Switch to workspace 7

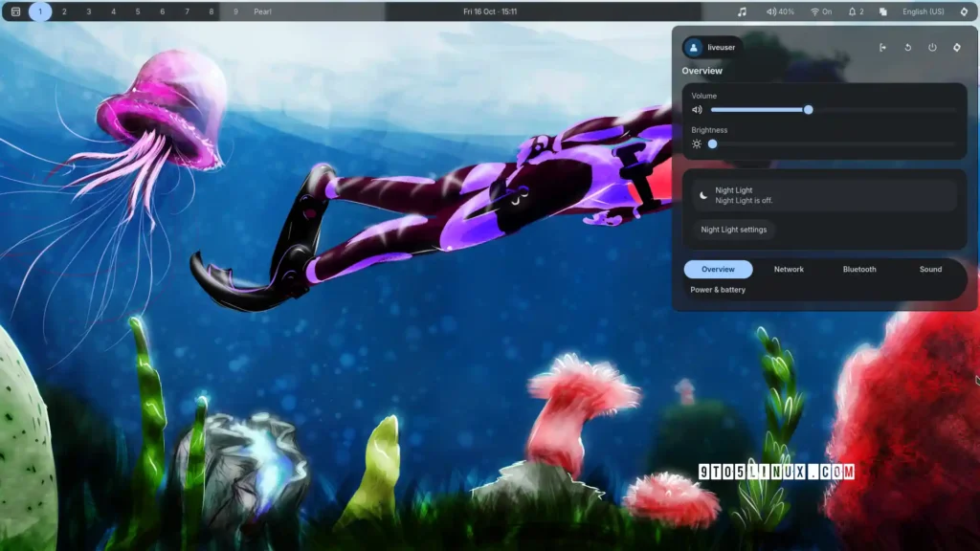187,11
